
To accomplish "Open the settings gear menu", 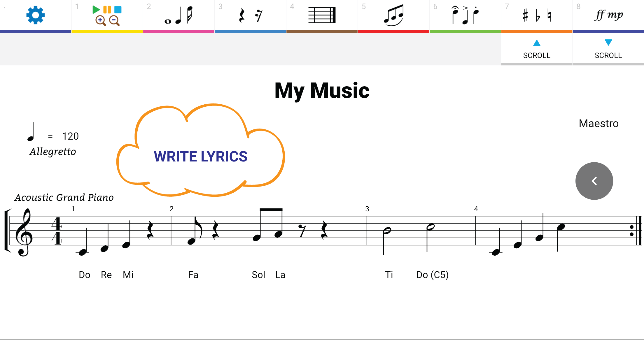I will pos(35,15).
